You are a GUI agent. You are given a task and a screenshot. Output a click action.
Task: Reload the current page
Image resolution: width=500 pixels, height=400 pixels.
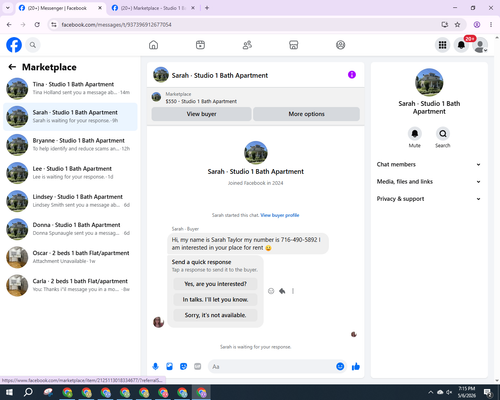point(37,25)
